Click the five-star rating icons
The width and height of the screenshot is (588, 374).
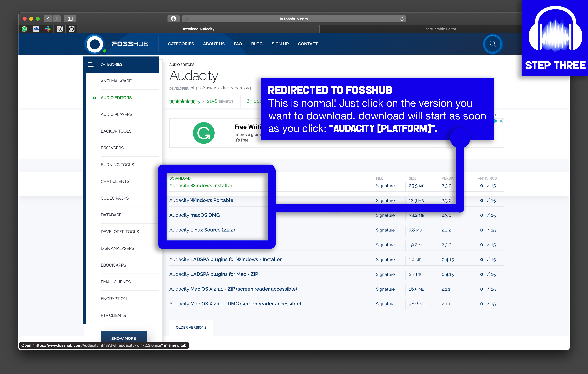pos(182,101)
